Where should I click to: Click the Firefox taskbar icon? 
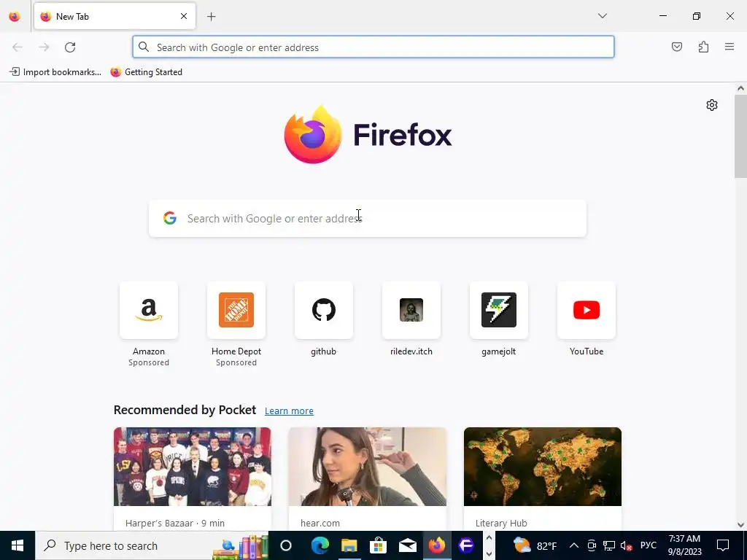click(437, 545)
